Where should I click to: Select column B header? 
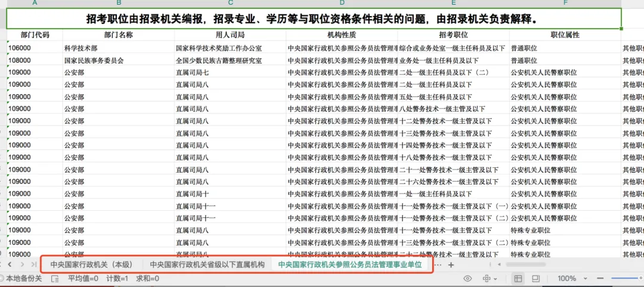(118, 4)
